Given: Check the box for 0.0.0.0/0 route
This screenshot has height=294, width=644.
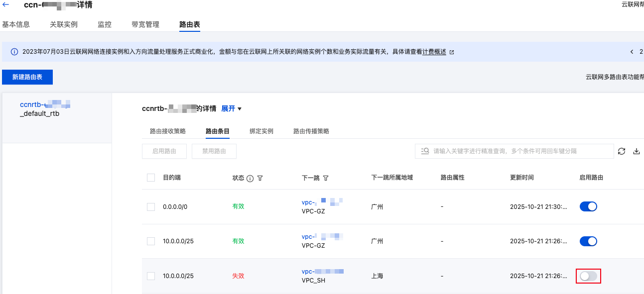Looking at the screenshot, I should click(151, 206).
